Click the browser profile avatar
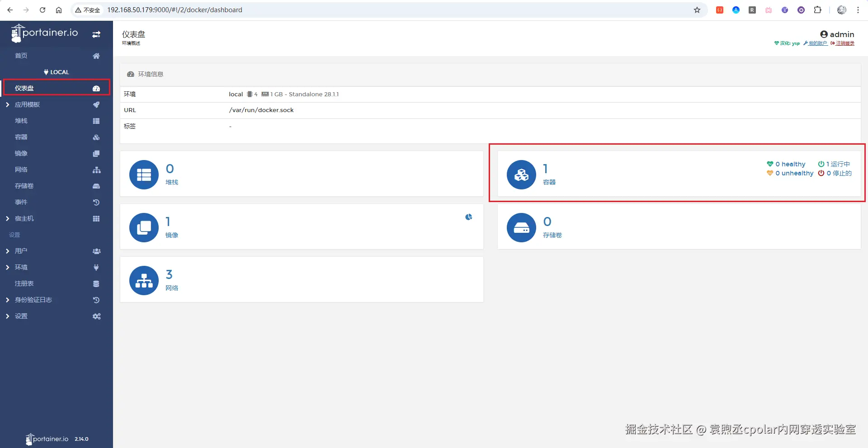This screenshot has height=448, width=868. coord(842,10)
